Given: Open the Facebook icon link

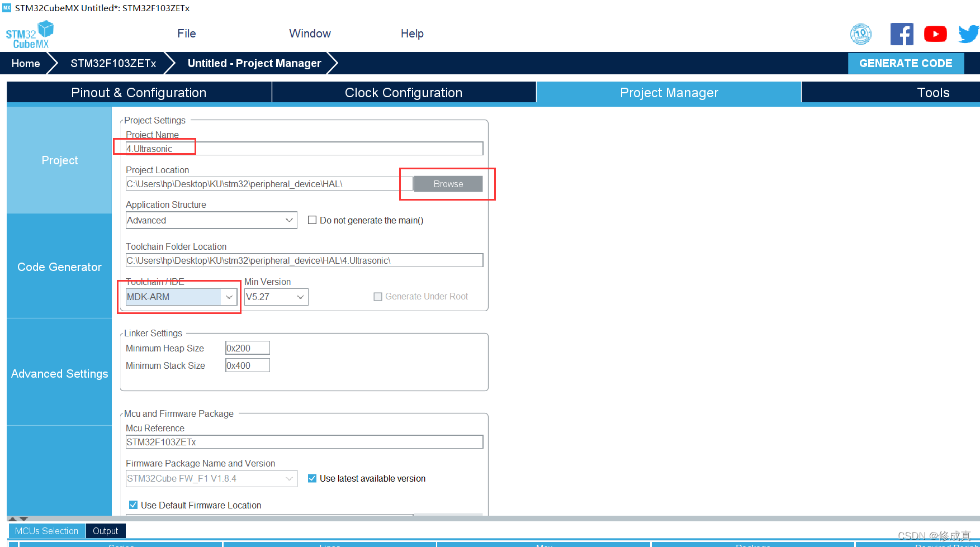Looking at the screenshot, I should point(902,34).
